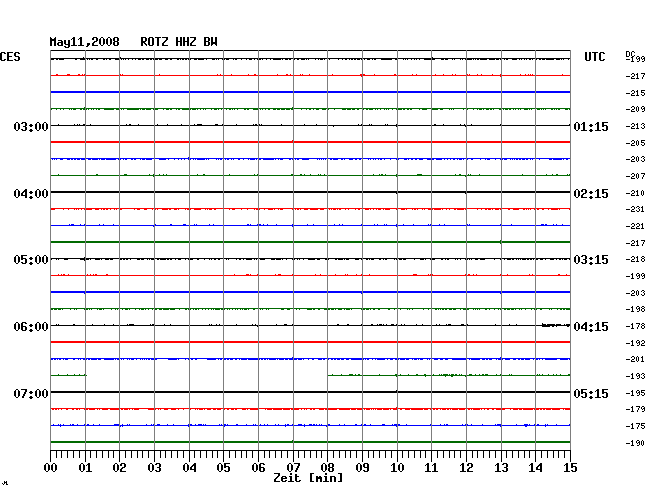The height and width of the screenshot is (494, 650).
Task: Click the 03:15 UTC time label
Action: click(591, 260)
